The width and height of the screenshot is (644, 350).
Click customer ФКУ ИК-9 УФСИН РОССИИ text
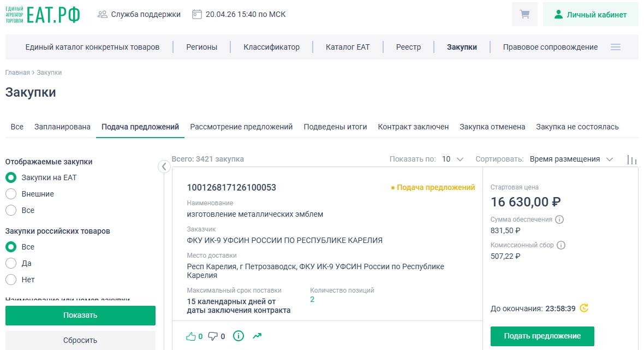tap(285, 240)
